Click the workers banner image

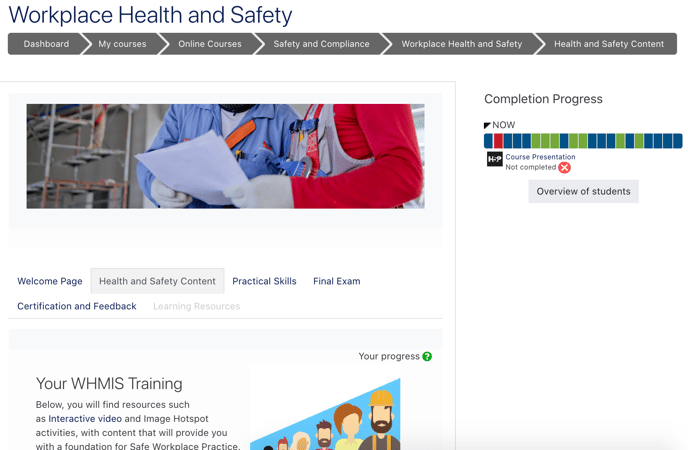coord(226,156)
